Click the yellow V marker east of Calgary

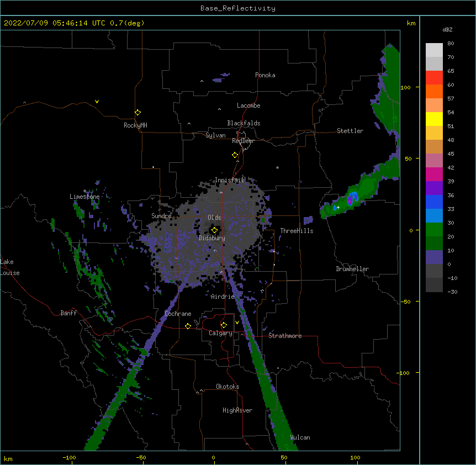click(x=237, y=323)
